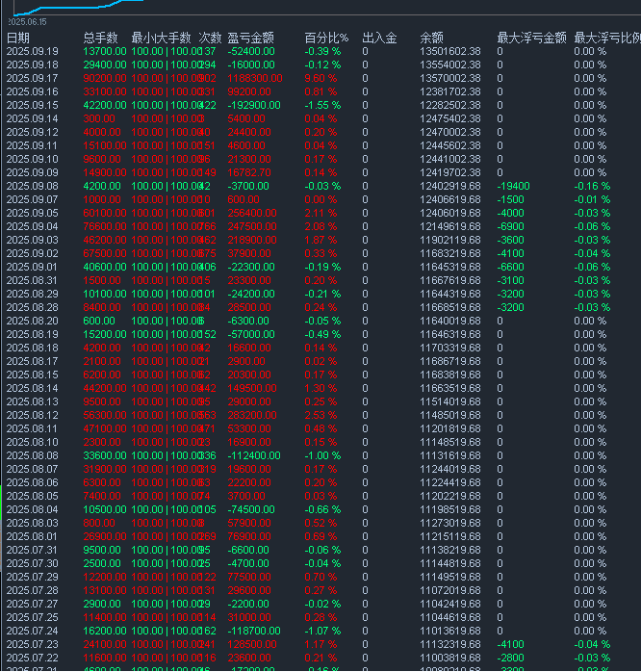641x672 pixels.
Task: Click the 最小大手数 column header
Action: [162, 38]
